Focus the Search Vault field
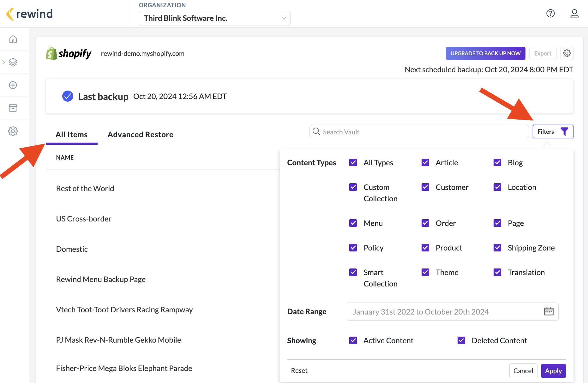 pos(419,132)
